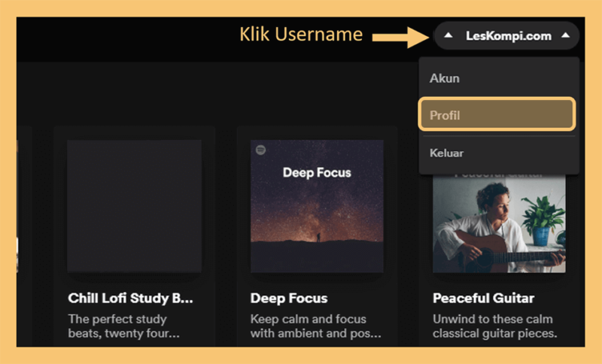Click 'Keep calm and focus' description text
602x364 pixels.
315,326
